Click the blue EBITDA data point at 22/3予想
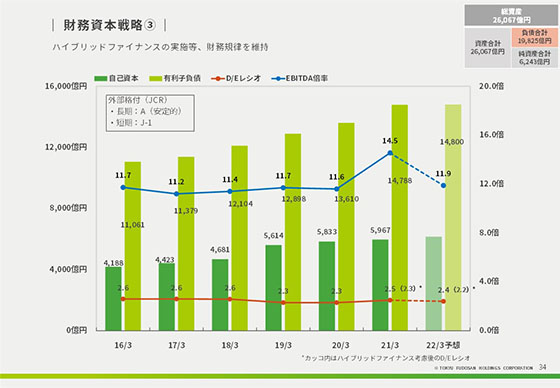Screen dimensions: 560x388 tap(443, 185)
